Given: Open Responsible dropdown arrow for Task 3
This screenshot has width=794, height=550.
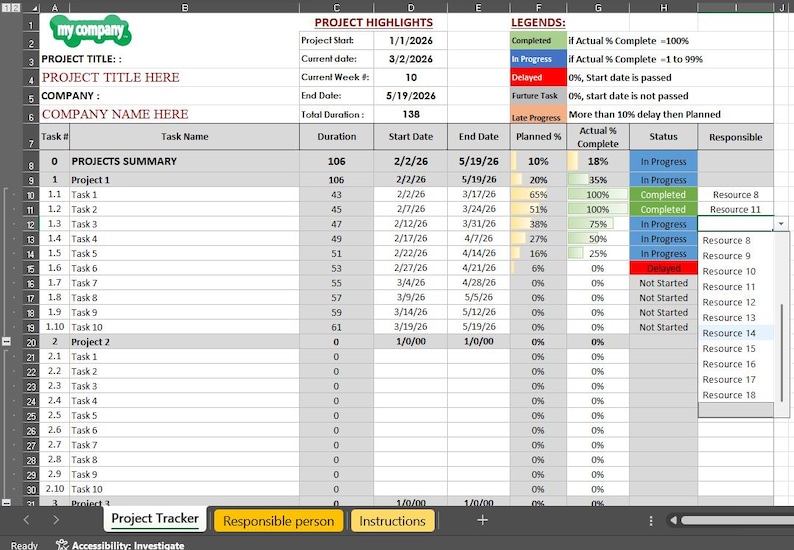Looking at the screenshot, I should click(x=781, y=224).
